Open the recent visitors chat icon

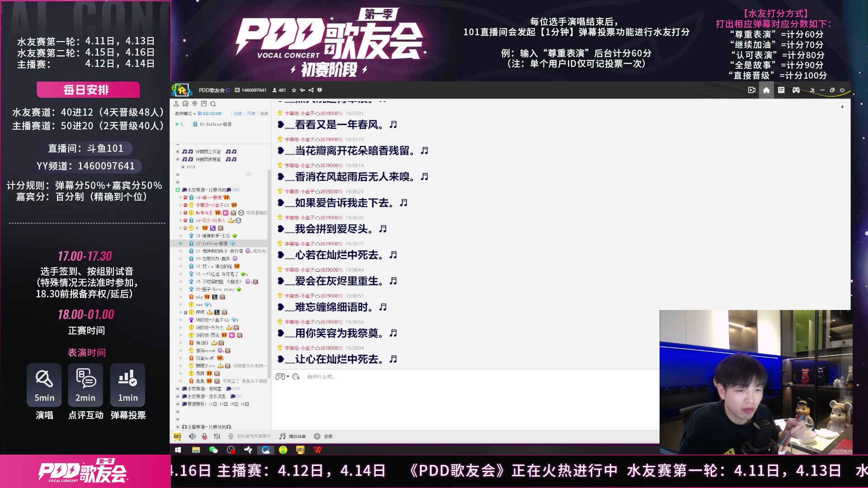pos(185,103)
